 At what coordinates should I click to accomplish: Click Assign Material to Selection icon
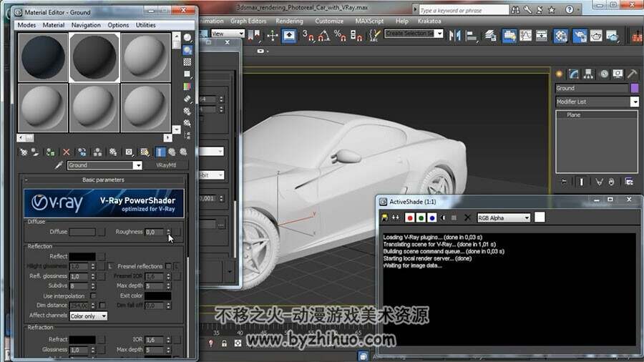coord(51,152)
